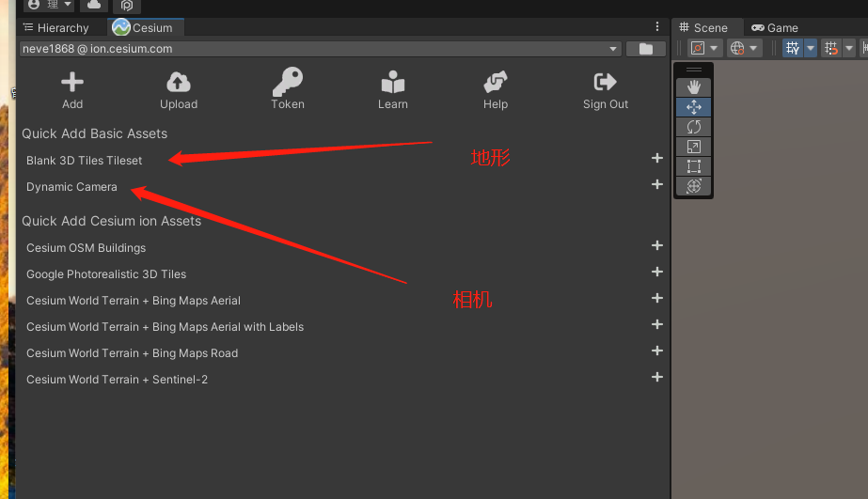Screen dimensions: 868x499
Task: Add Google Photorealistic 3D Tiles with its plus icon
Action: click(x=657, y=272)
